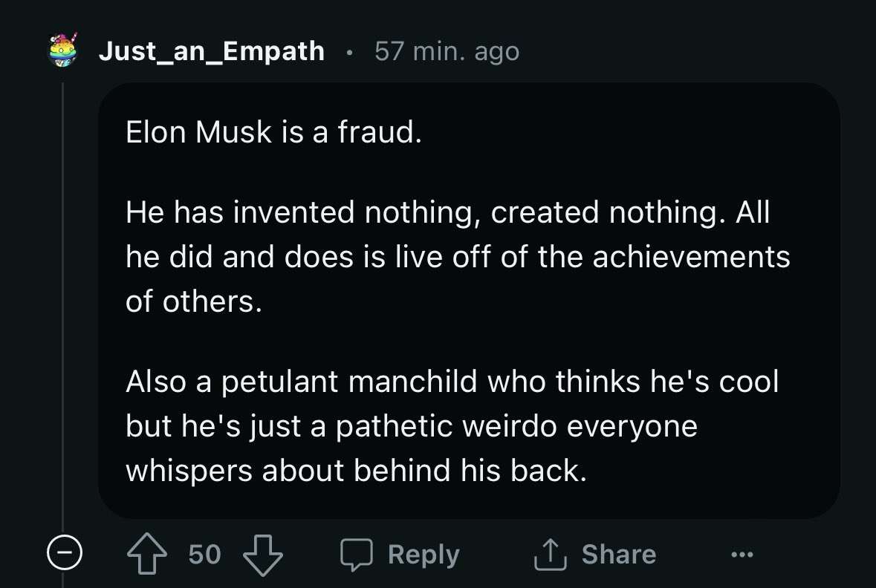This screenshot has width=876, height=588.
Task: Click the dot separator after the username
Action: 350,53
